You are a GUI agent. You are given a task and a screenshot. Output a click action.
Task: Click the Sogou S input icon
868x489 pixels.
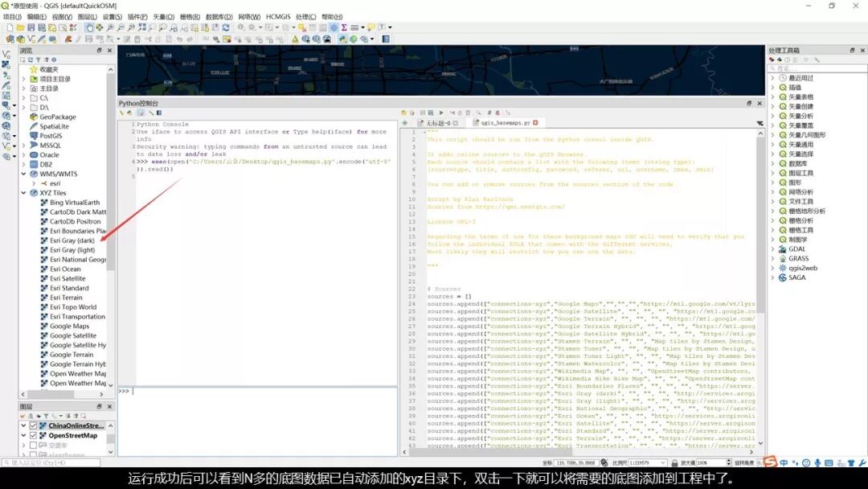click(771, 462)
